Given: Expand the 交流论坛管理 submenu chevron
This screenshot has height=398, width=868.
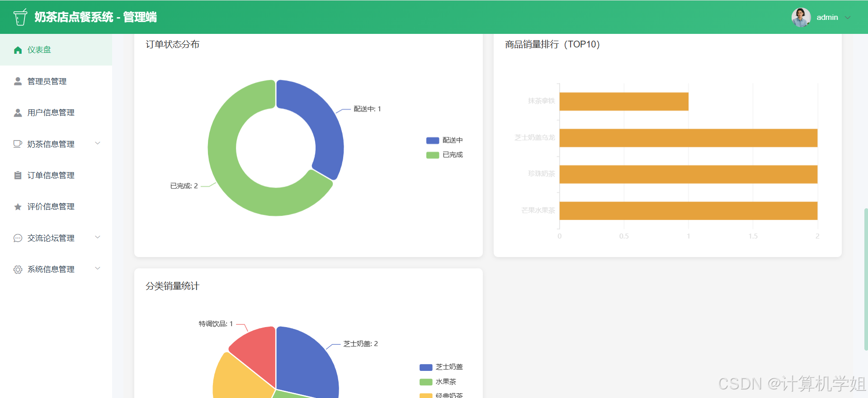Looking at the screenshot, I should coord(98,237).
